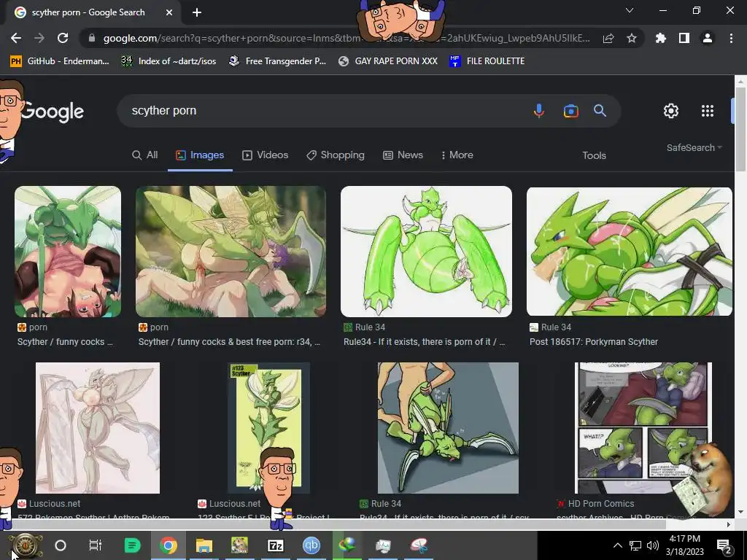Open the tab search chevron
Image resolution: width=747 pixels, height=560 pixels.
click(630, 10)
